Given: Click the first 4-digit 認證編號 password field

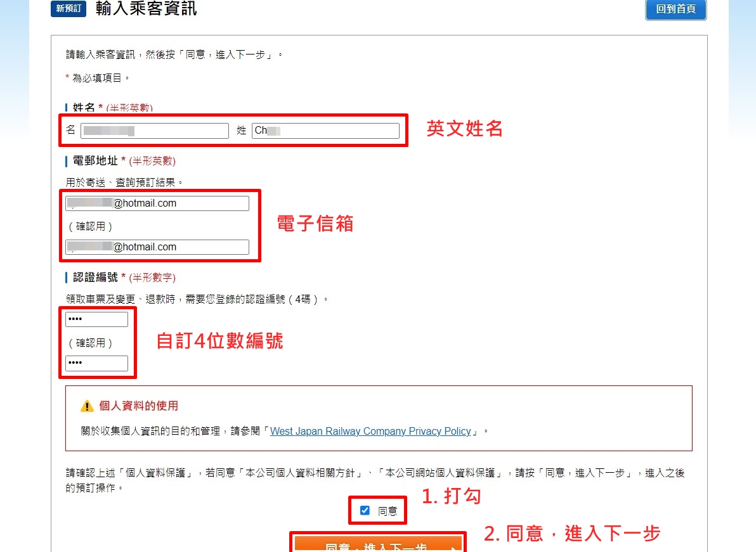Looking at the screenshot, I should coord(97,319).
